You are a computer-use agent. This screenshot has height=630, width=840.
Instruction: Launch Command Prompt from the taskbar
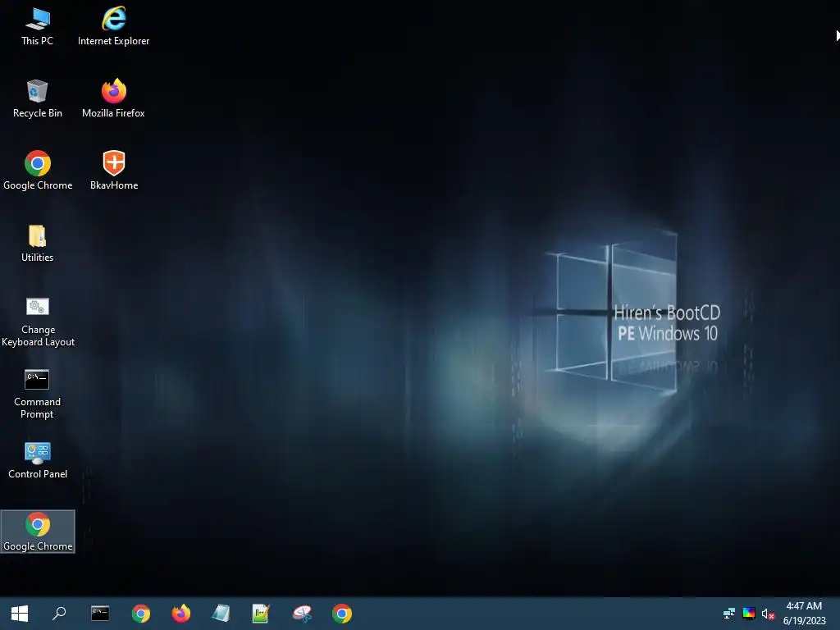pyautogui.click(x=100, y=614)
